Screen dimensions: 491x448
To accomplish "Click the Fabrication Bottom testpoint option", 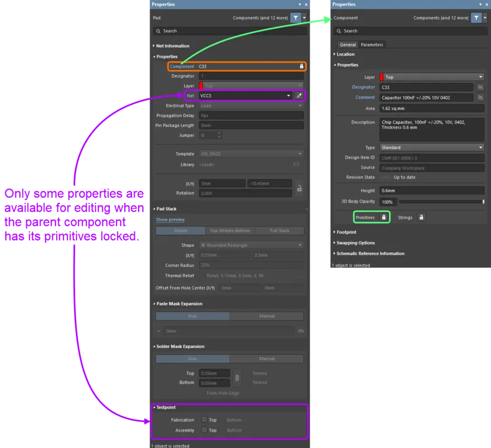I will (234, 420).
